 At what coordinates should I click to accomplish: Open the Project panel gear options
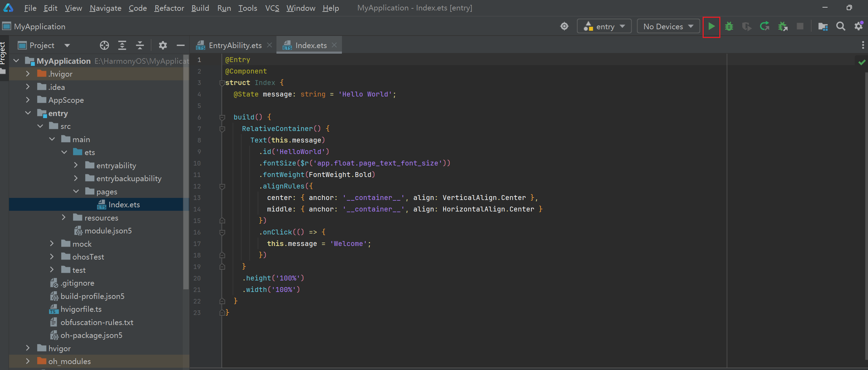click(x=163, y=45)
